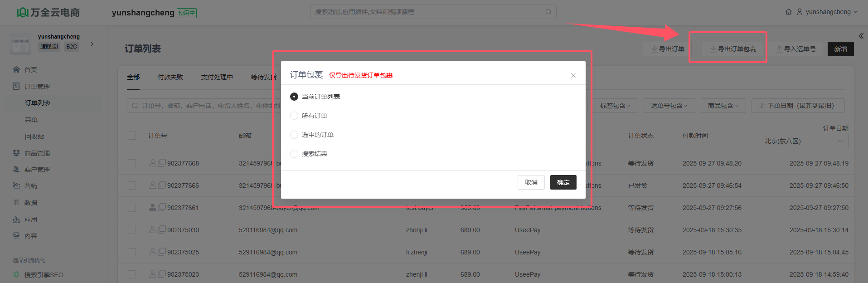The width and height of the screenshot is (868, 283).
Task: Select the 所有订单 radio option
Action: coord(294,116)
